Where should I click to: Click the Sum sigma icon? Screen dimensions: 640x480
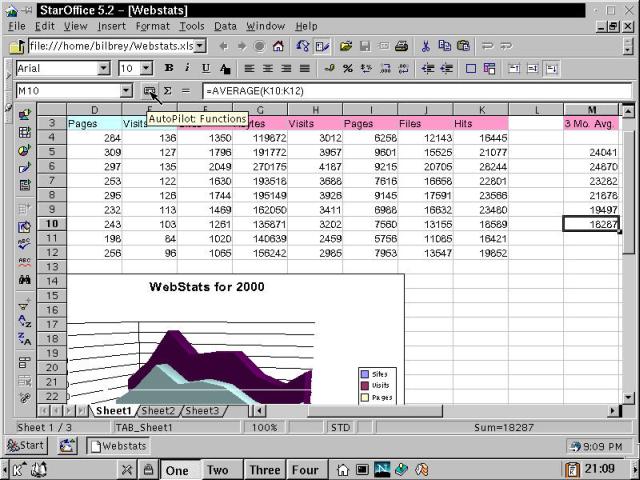pos(167,91)
